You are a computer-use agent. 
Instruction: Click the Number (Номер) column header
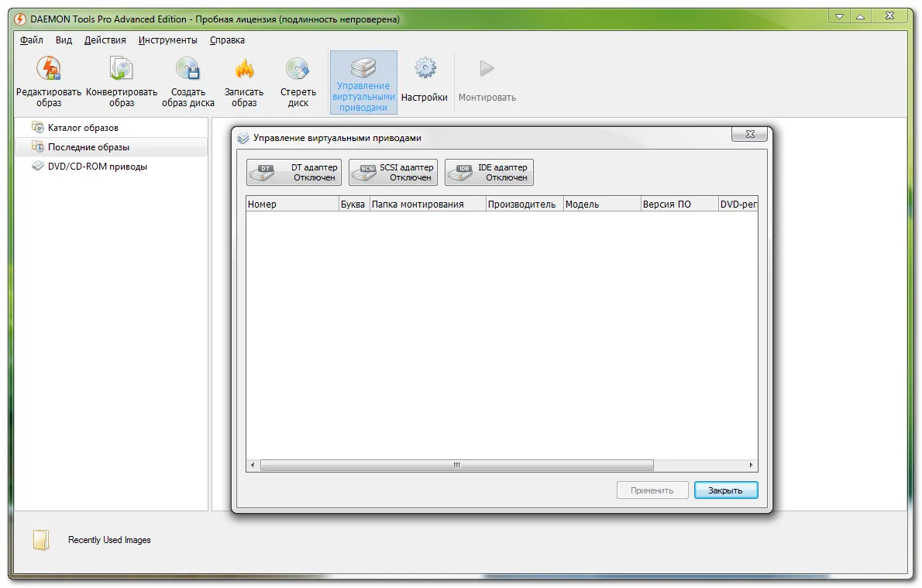click(x=291, y=205)
